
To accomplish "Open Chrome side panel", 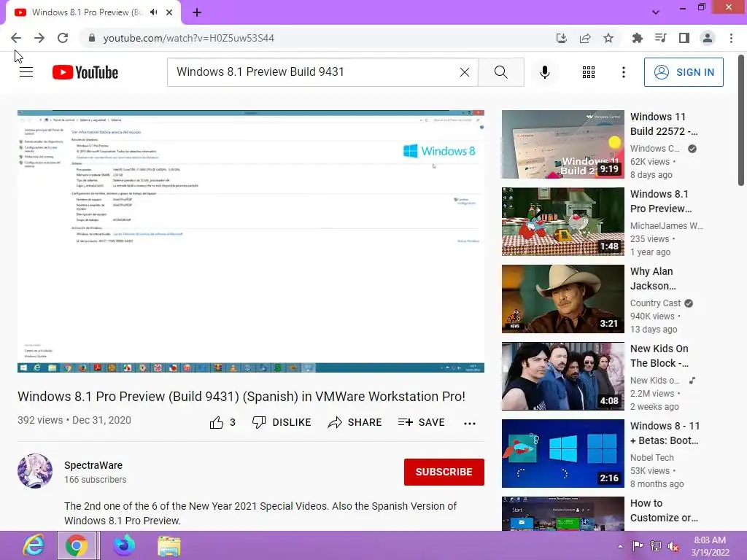I will tap(684, 38).
